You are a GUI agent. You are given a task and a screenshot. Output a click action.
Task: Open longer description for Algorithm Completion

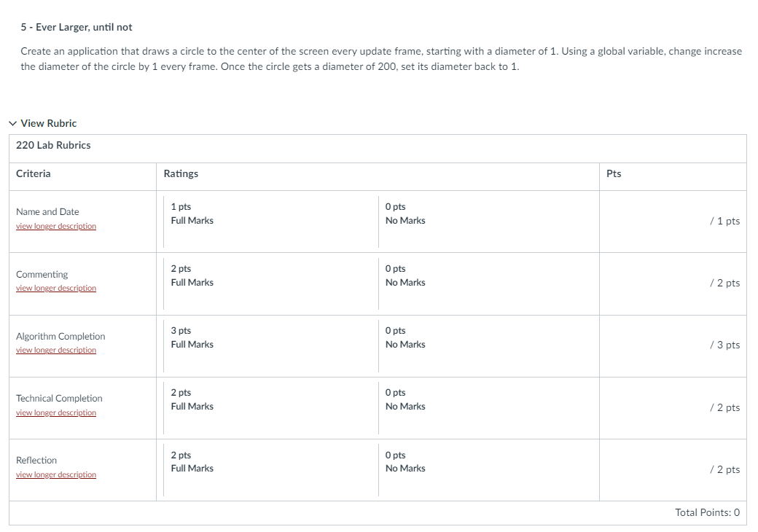(x=56, y=350)
